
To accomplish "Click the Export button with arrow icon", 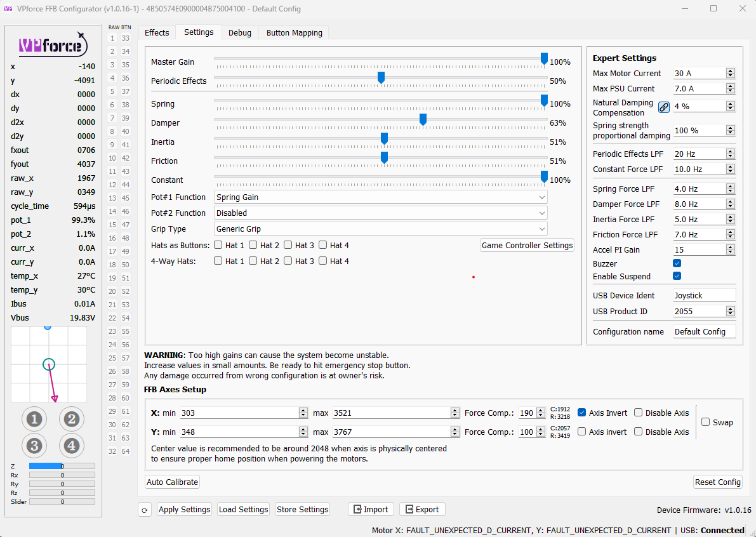I will [422, 509].
